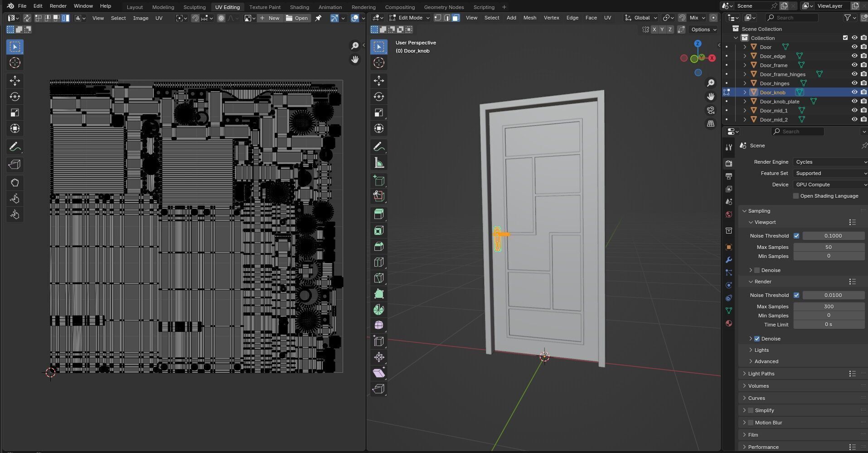Uncheck Render Noise Threshold checkbox
Viewport: 868px width, 453px height.
[x=796, y=295]
